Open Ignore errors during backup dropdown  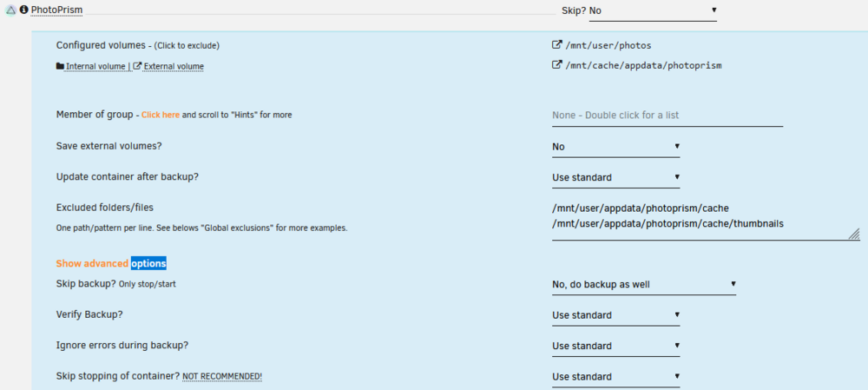coord(615,346)
